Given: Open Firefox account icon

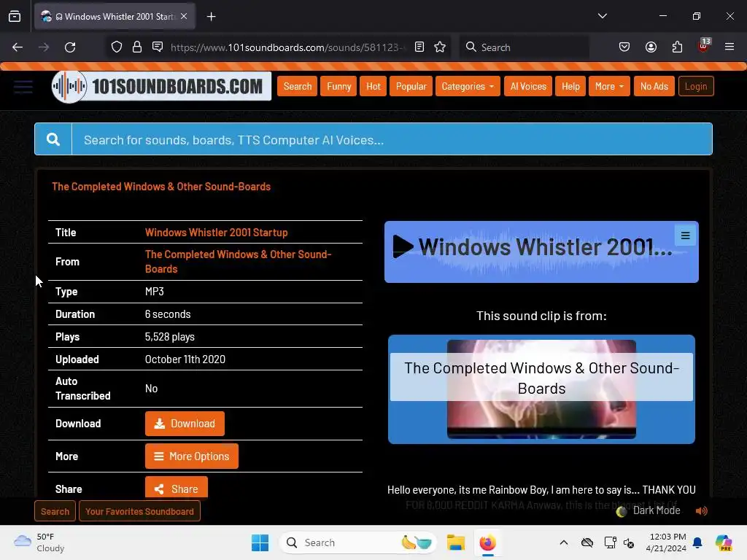Looking at the screenshot, I should click(x=651, y=47).
